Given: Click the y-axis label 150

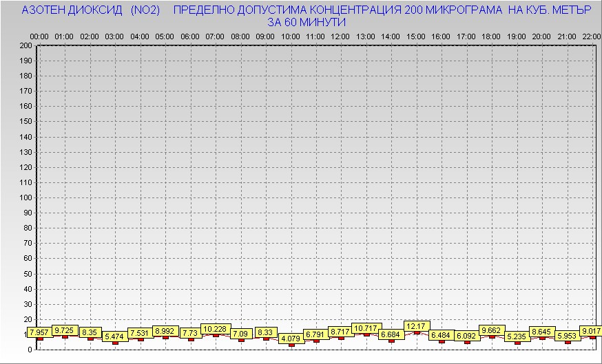Looking at the screenshot, I should coord(25,122).
